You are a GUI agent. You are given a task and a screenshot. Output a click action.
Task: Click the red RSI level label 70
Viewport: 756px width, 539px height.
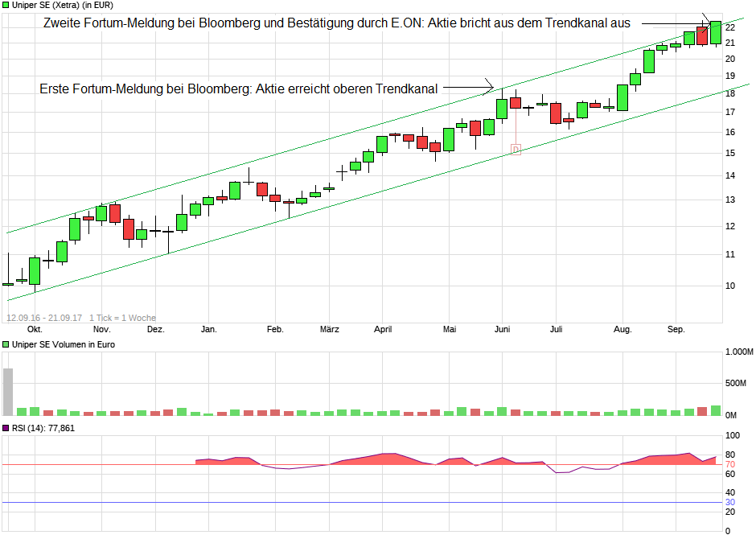tap(730, 465)
